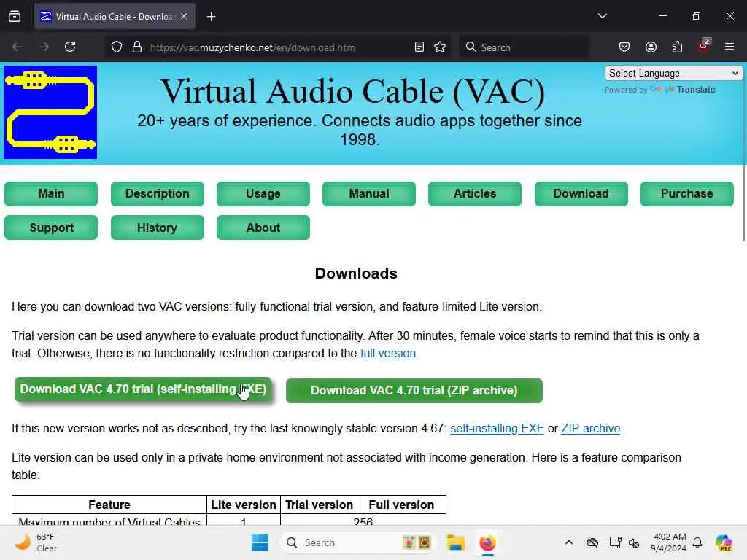Open the uBlock Origin extension icon

tap(703, 46)
